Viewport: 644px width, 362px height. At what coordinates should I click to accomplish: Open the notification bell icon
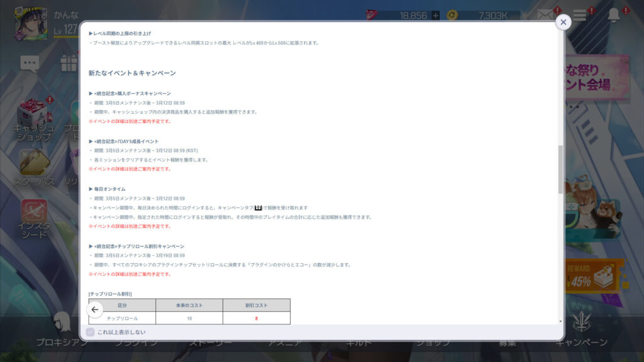tap(613, 16)
